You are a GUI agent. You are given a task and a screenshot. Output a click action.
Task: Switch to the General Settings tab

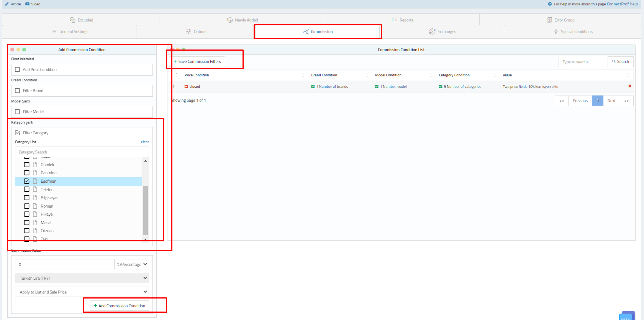tap(70, 31)
